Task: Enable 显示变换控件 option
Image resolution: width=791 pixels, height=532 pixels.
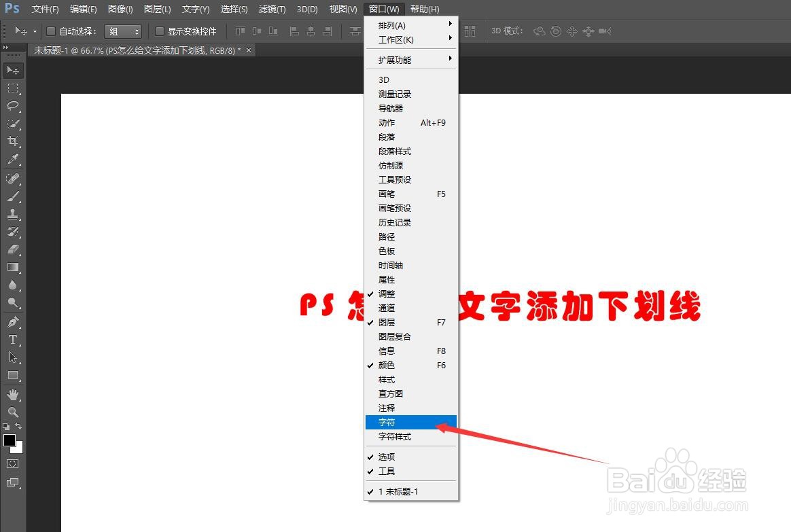Action: tap(159, 31)
